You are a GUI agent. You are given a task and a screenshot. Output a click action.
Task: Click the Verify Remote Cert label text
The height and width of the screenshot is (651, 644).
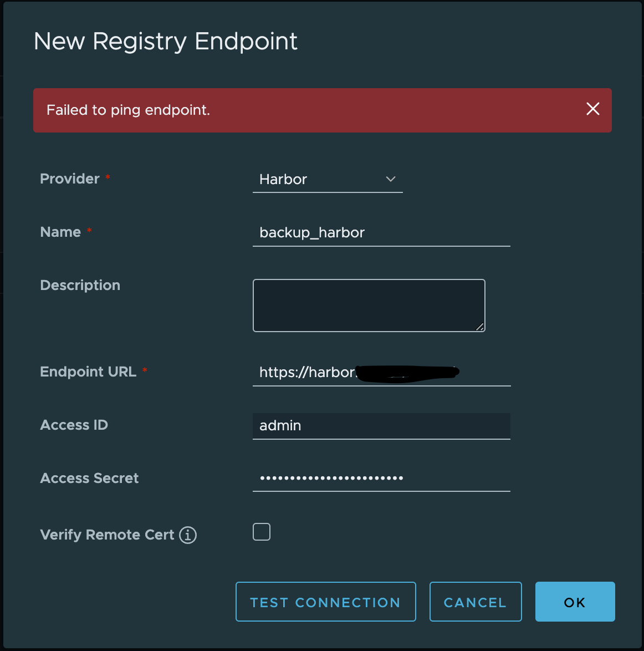coord(107,535)
